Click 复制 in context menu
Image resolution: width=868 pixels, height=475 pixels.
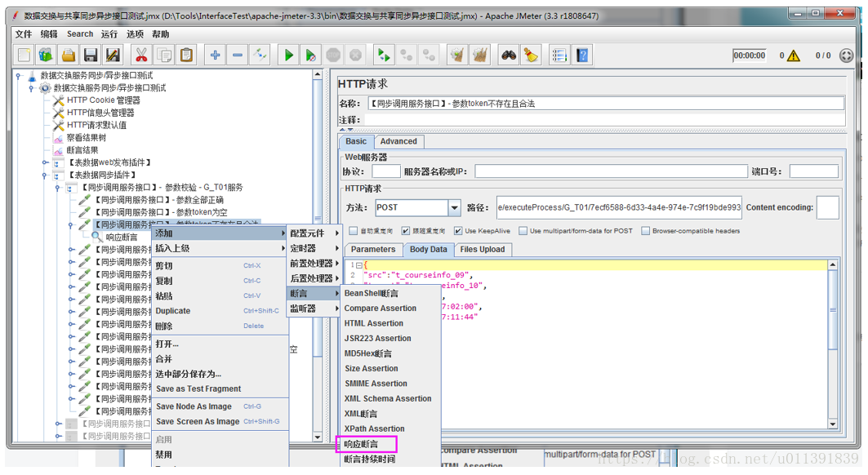tap(220, 282)
